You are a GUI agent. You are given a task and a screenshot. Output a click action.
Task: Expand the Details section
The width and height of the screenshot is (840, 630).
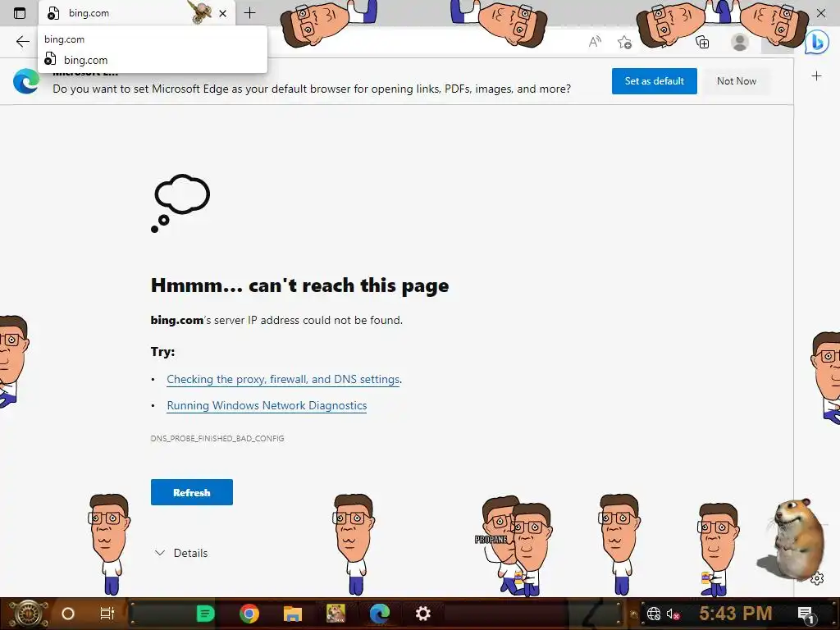[181, 553]
